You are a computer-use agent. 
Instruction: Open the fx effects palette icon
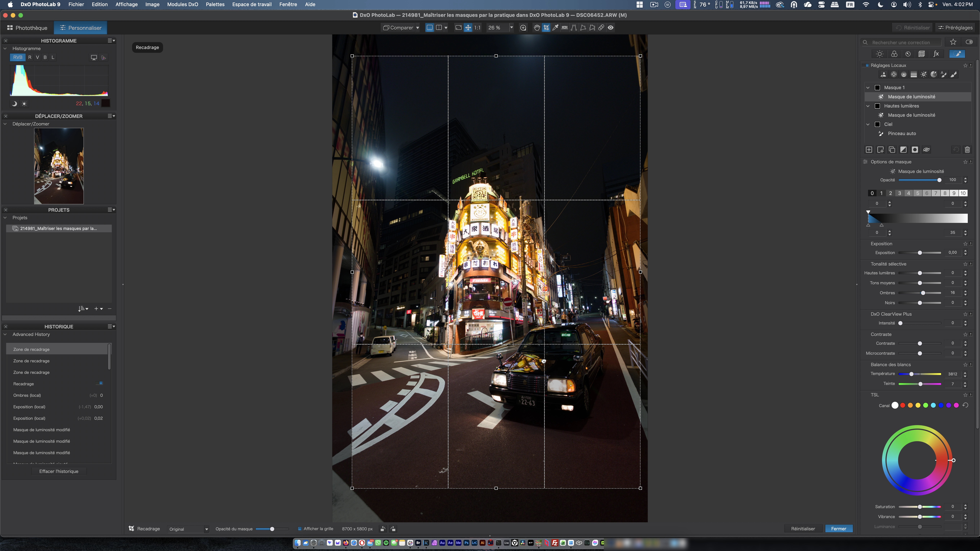tap(936, 54)
